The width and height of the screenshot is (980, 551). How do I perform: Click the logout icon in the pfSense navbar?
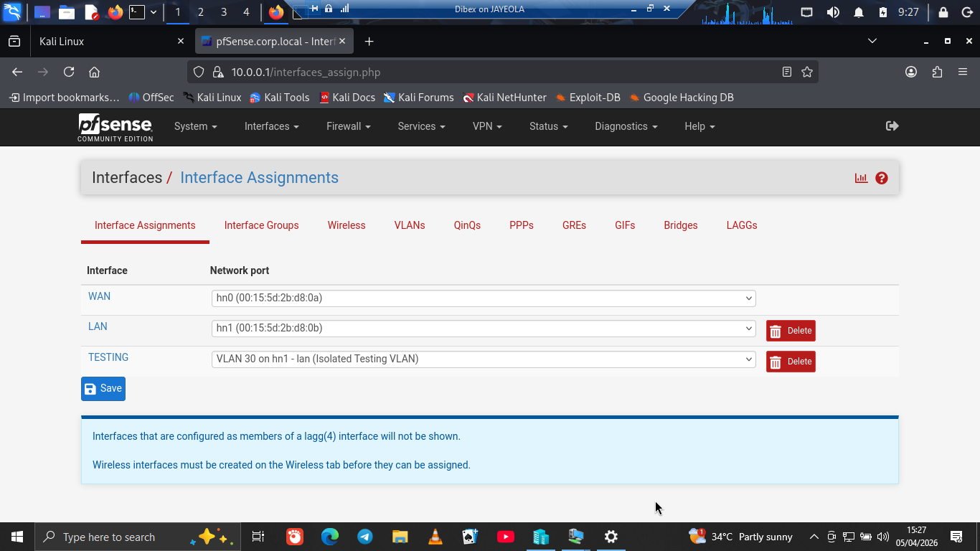coord(891,126)
